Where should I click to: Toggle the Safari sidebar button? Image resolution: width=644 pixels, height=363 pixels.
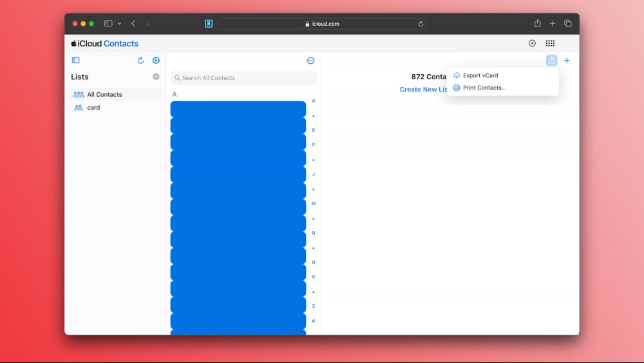pos(108,23)
